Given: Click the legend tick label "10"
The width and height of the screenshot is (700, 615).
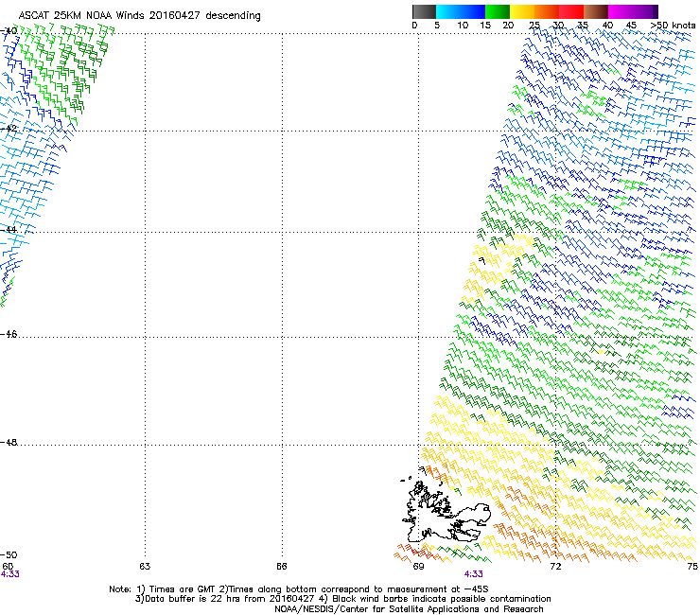Looking at the screenshot, I should click(x=463, y=26).
